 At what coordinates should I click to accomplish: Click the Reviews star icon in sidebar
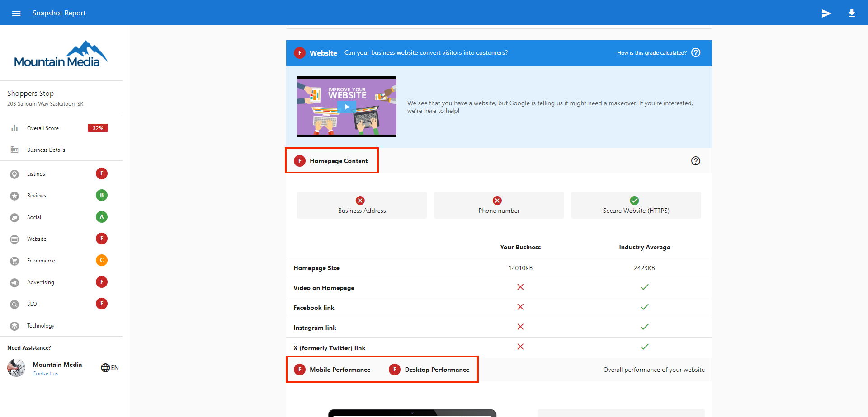(14, 196)
